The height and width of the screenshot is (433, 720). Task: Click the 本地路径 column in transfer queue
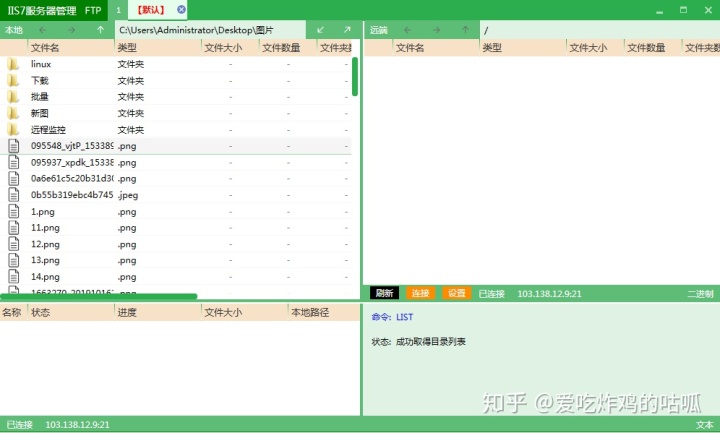pyautogui.click(x=310, y=313)
